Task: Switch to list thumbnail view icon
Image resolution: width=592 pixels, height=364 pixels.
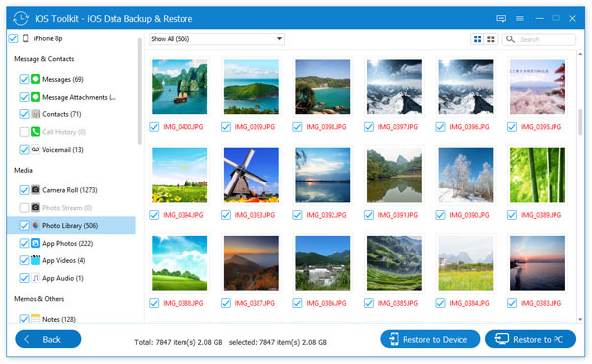Action: [491, 39]
